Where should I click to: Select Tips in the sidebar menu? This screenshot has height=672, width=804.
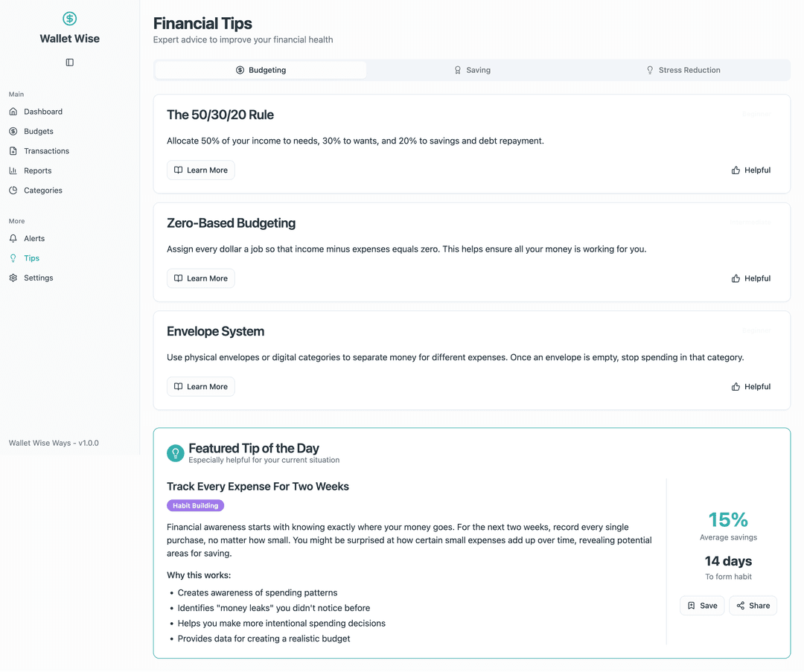(30, 257)
